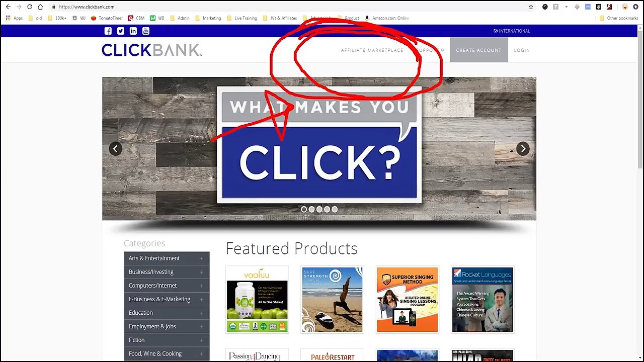
Task: Click the Chrome update arrow icon
Action: tap(636, 7)
